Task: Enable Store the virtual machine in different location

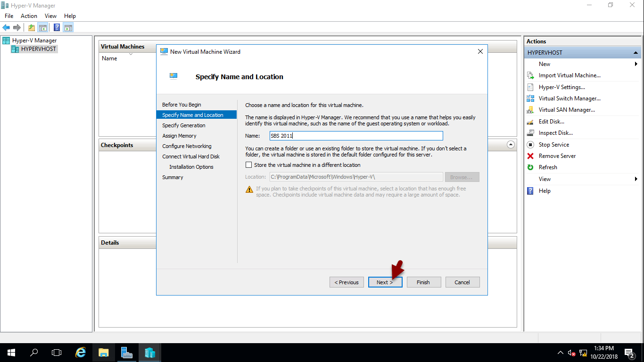Action: tap(249, 165)
